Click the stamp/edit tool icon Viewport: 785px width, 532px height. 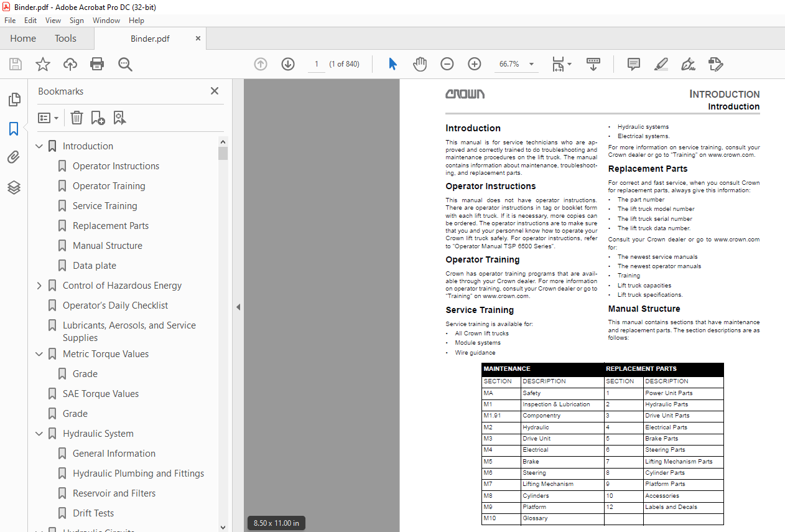coord(715,64)
